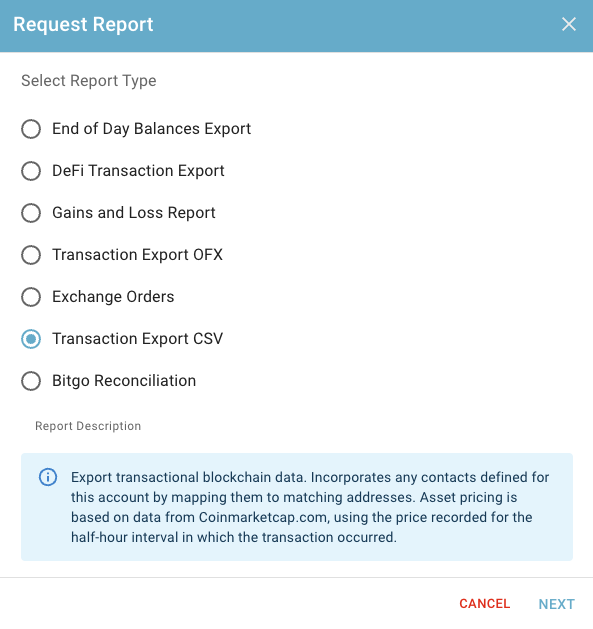The width and height of the screenshot is (593, 629).
Task: Click the 'Transaction Export OFX' label text
Action: (138, 255)
